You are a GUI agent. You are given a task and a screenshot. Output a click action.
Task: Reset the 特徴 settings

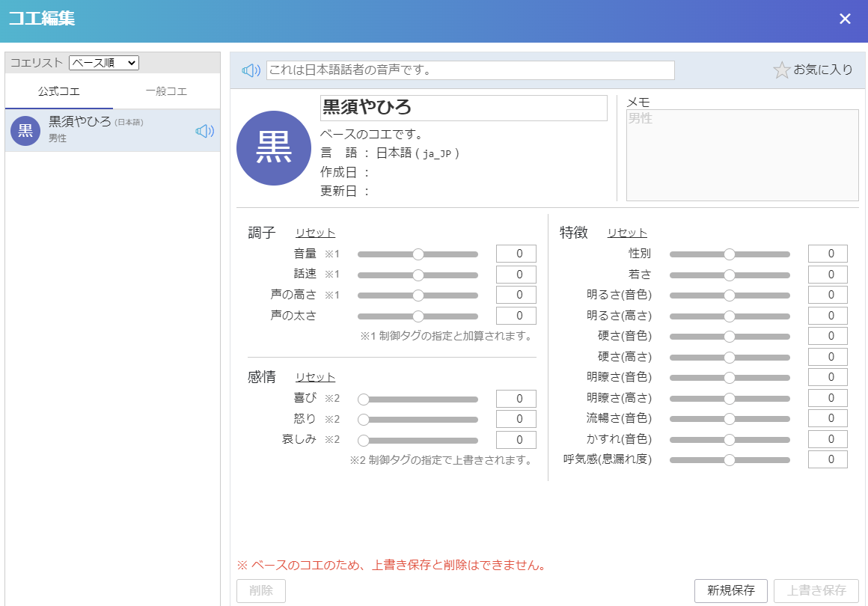point(627,233)
